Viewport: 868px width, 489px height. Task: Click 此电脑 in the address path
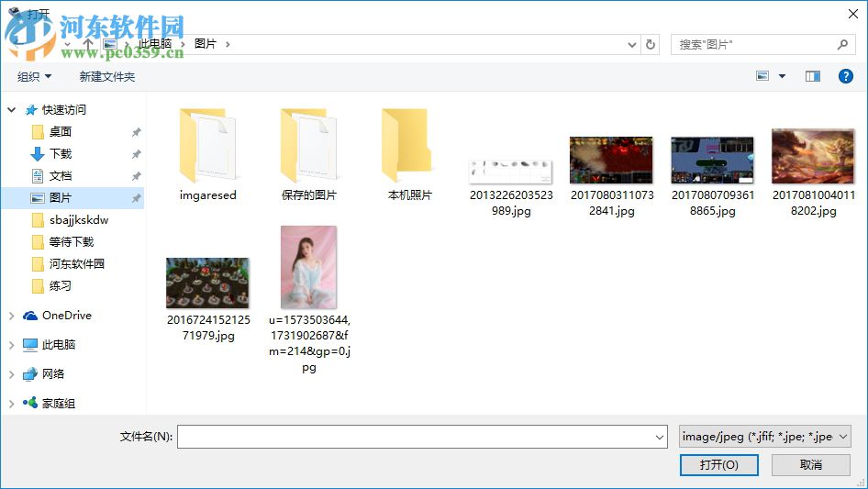click(x=154, y=44)
